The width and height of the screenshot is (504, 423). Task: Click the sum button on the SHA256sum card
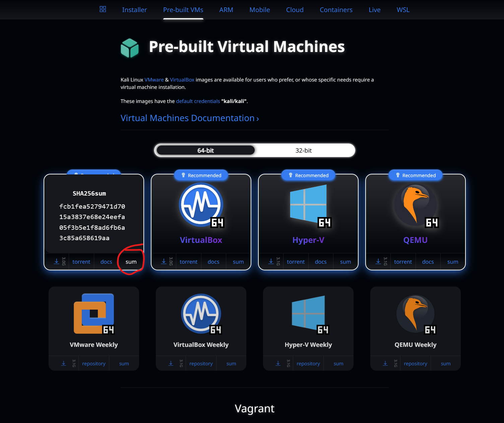[x=131, y=262]
